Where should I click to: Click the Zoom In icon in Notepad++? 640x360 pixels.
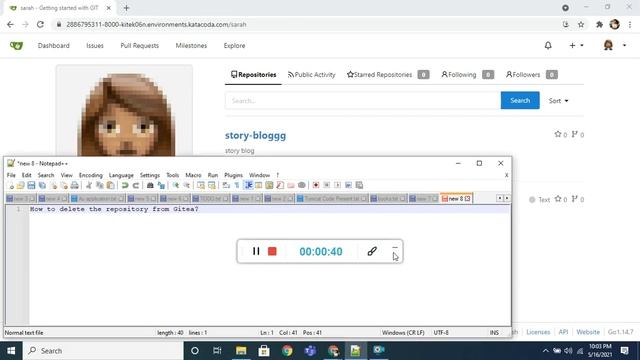coord(176,185)
